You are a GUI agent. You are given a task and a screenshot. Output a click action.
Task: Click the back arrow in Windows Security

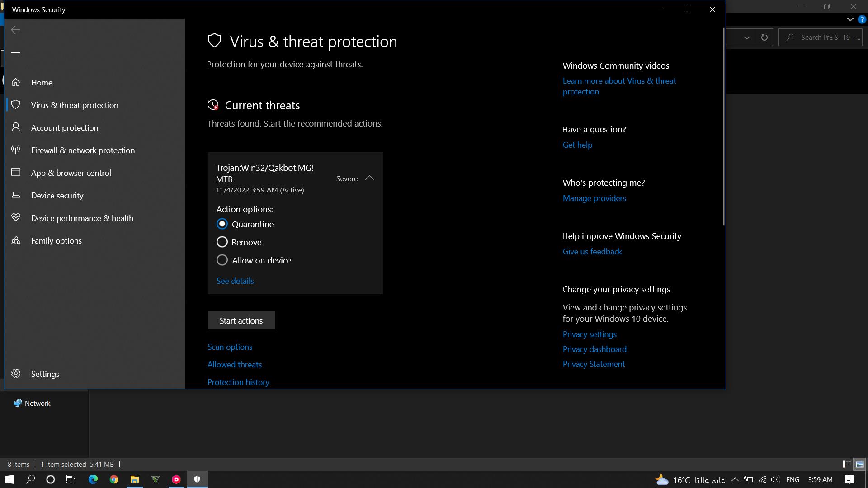pos(15,30)
